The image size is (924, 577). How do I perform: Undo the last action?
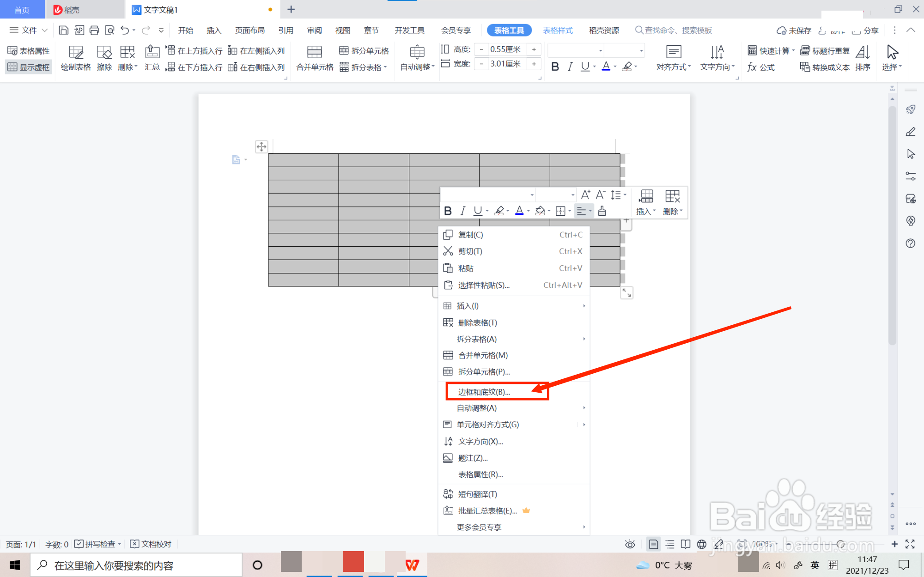tap(125, 30)
